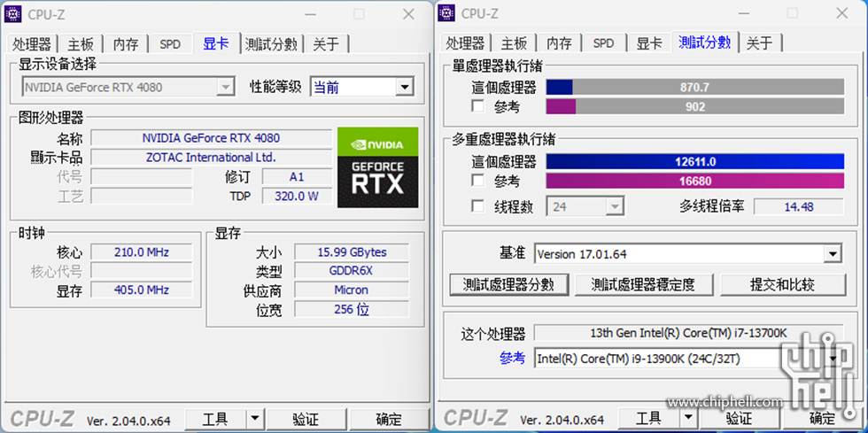Click single-thread score bar 870.7
868x433 pixels.
pyautogui.click(x=694, y=87)
